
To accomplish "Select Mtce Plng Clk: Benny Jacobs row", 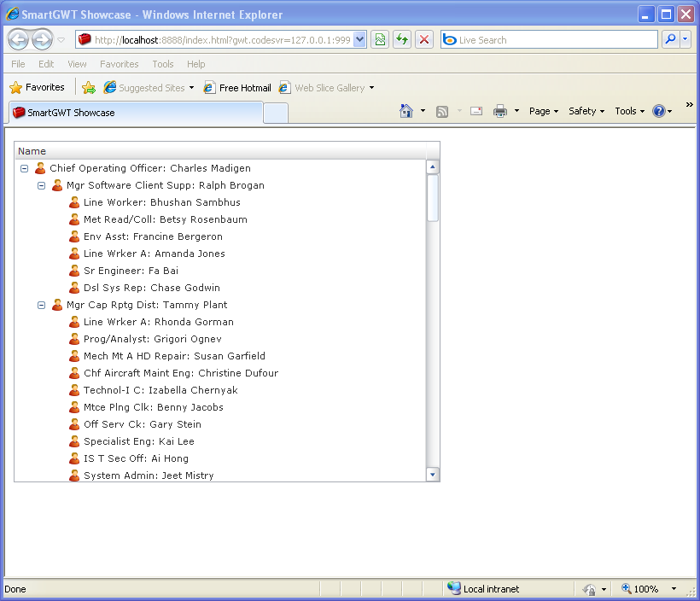I will click(x=220, y=407).
